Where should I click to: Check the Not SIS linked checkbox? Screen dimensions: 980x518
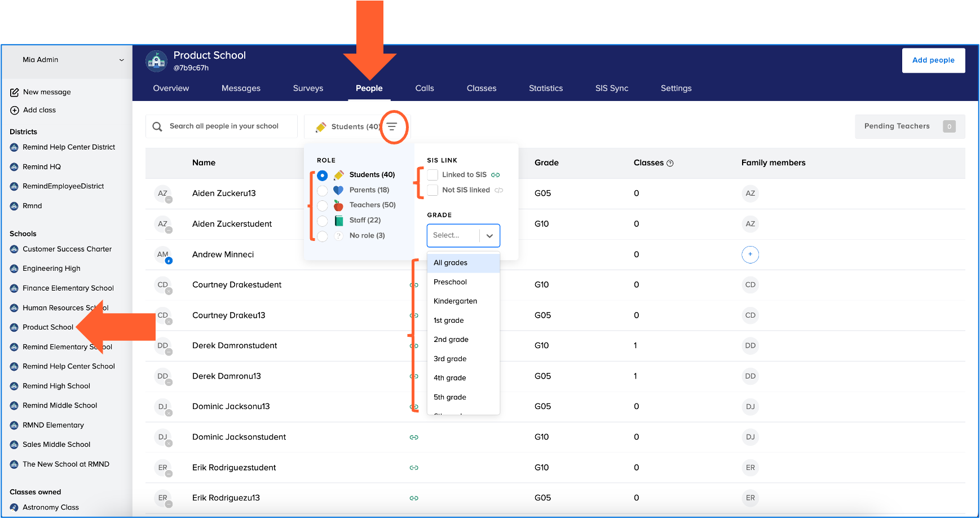[x=432, y=190]
